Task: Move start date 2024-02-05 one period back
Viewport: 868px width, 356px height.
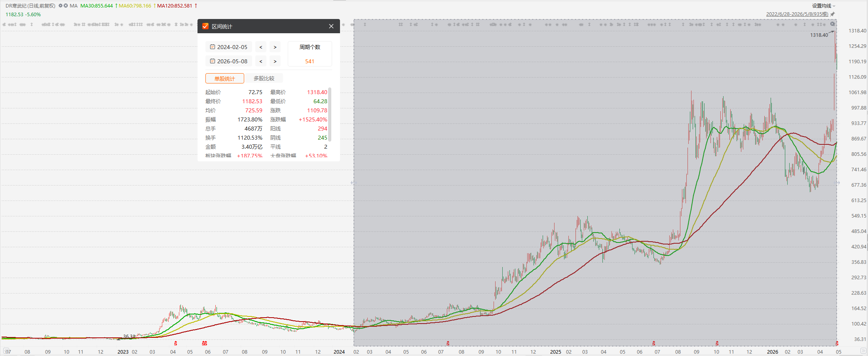Action: [x=261, y=47]
